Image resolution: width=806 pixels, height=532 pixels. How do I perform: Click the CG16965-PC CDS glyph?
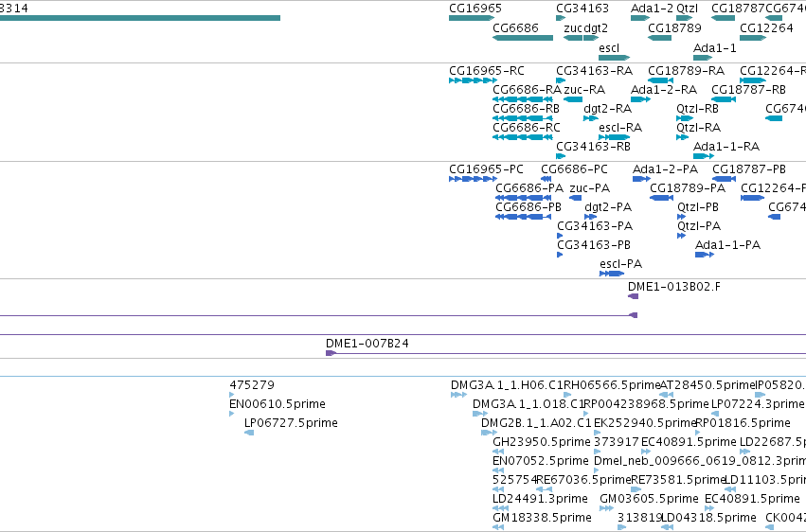click(x=473, y=179)
